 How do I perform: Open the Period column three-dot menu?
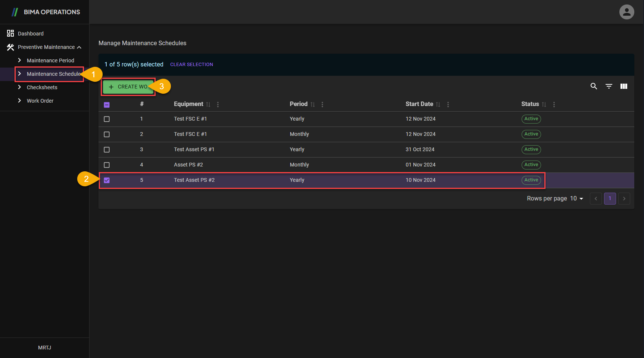pyautogui.click(x=322, y=105)
